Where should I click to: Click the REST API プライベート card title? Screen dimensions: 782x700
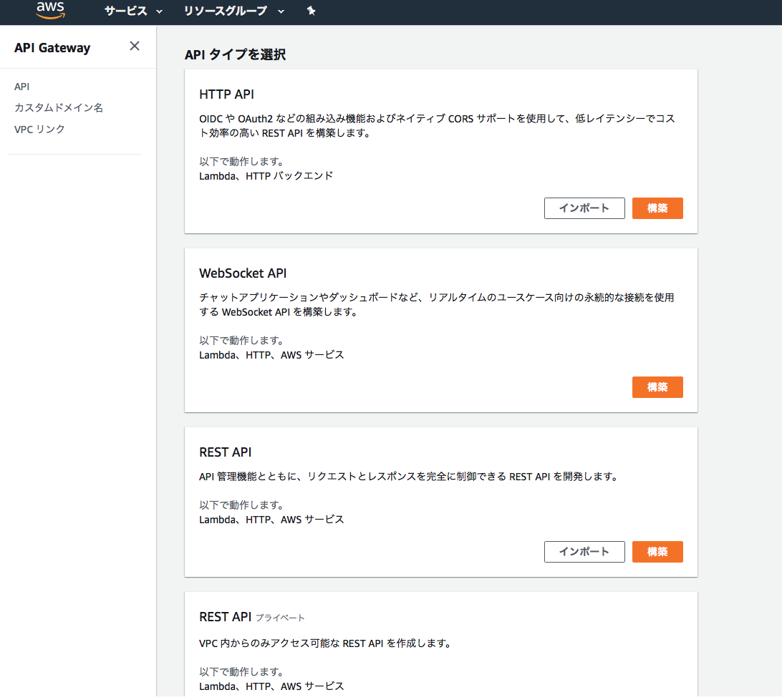(252, 617)
